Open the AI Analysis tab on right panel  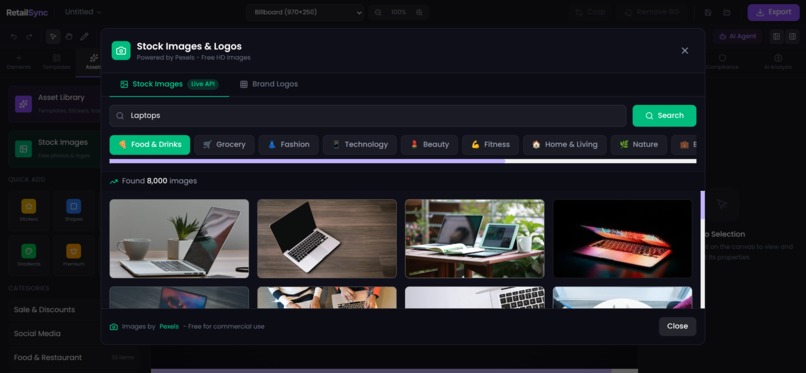coord(778,62)
